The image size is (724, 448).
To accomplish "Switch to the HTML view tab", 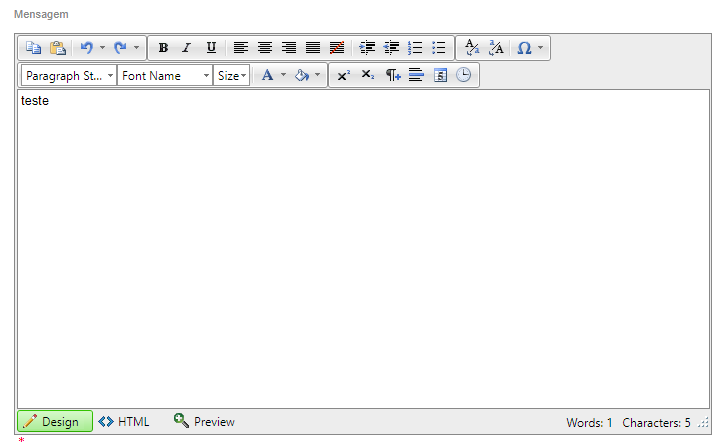I will pyautogui.click(x=124, y=422).
